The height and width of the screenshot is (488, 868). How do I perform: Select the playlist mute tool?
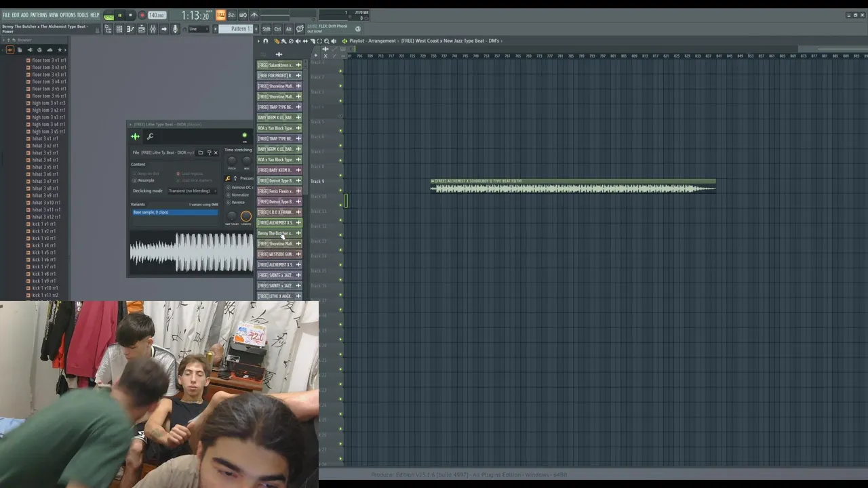[298, 41]
